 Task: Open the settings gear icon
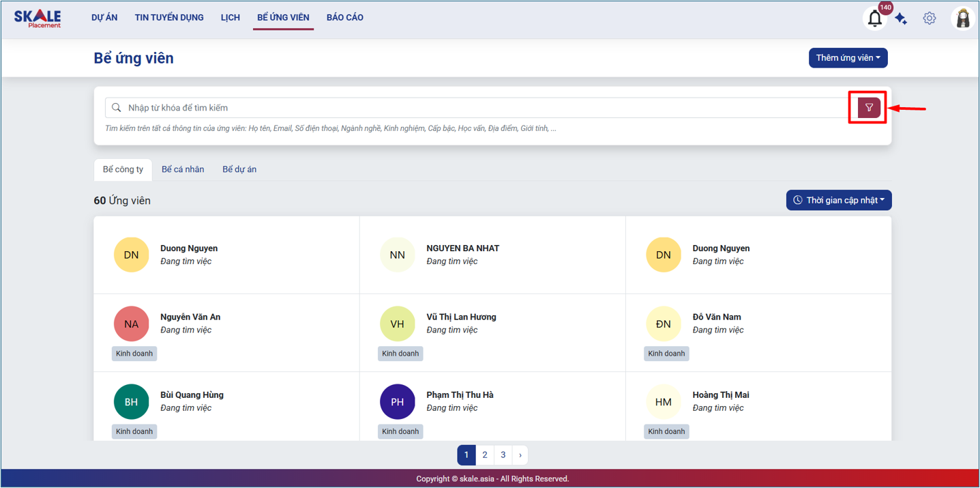(930, 18)
